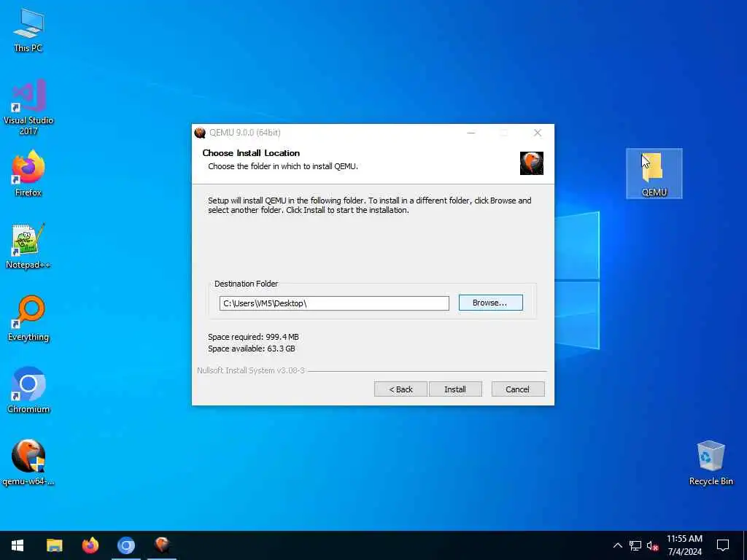Go Back in the installer

400,389
